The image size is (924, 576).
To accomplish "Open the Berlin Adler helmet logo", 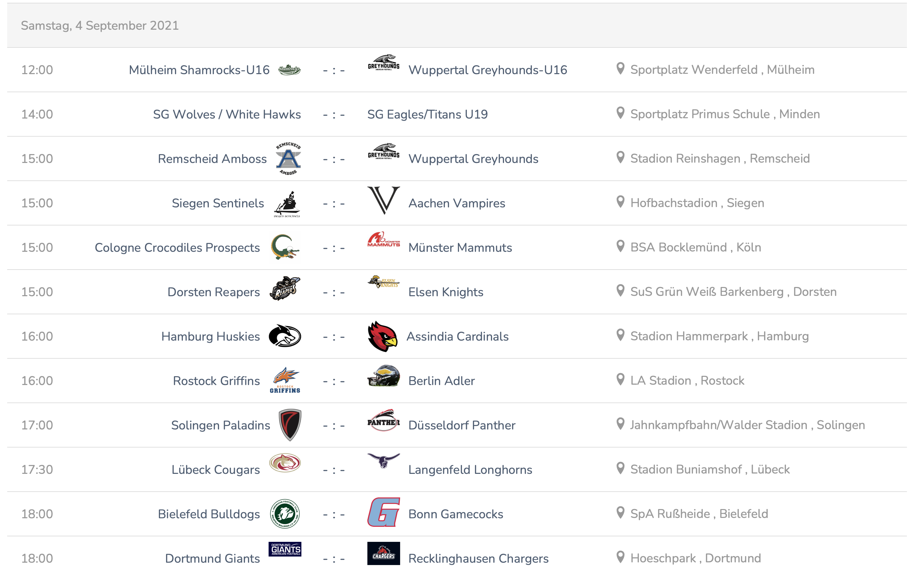I will [383, 376].
